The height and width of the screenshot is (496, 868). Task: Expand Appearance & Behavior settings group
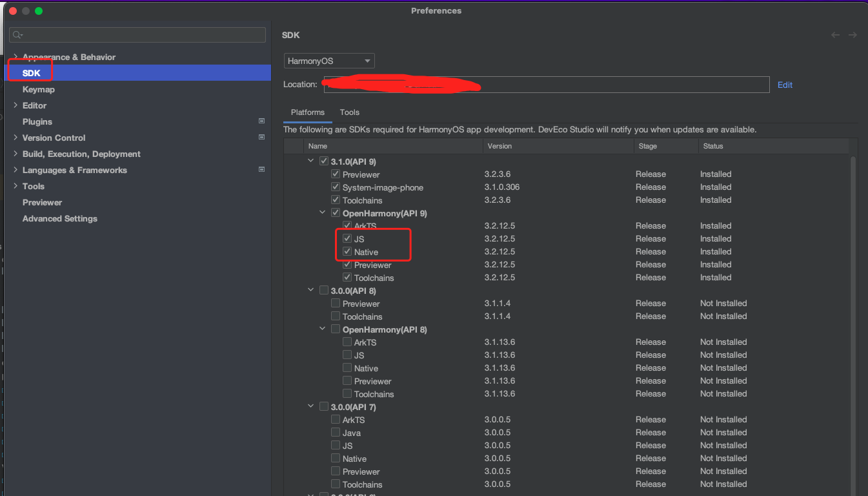pyautogui.click(x=16, y=57)
